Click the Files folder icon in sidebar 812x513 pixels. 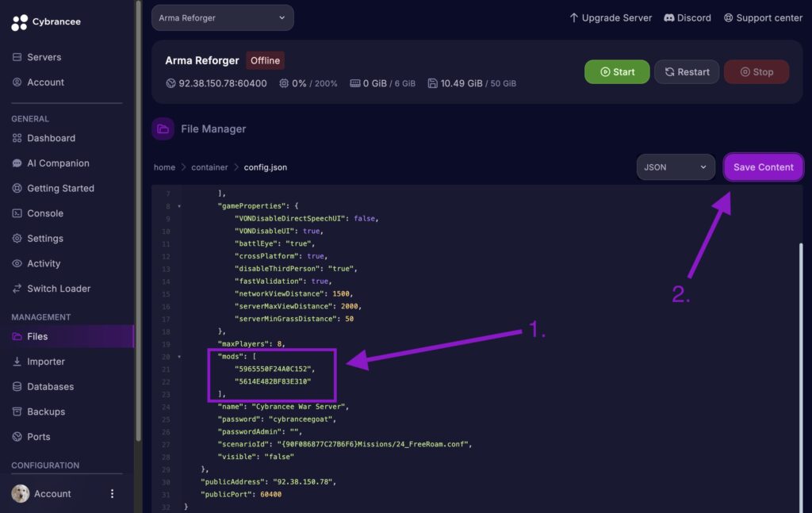coord(17,336)
